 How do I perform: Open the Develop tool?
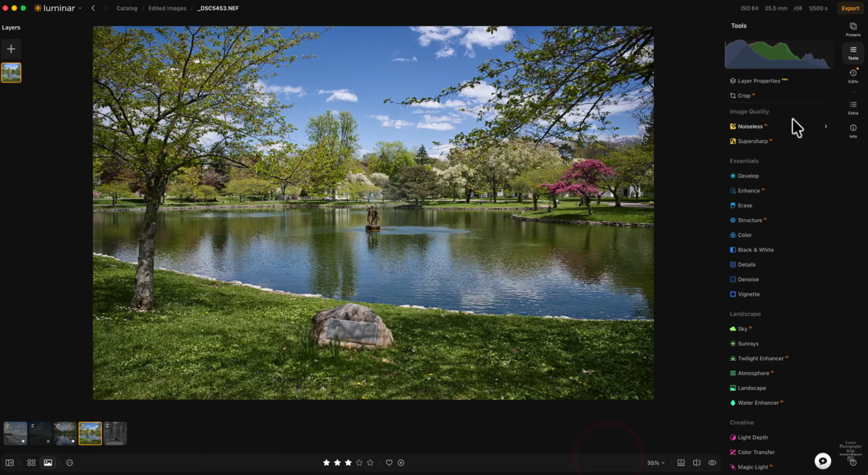coord(744,176)
